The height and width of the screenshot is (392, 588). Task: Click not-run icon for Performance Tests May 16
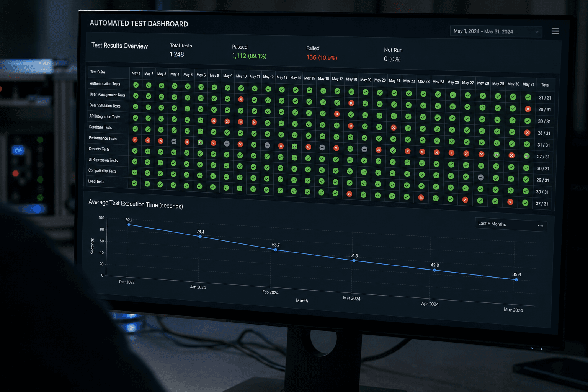322,147
